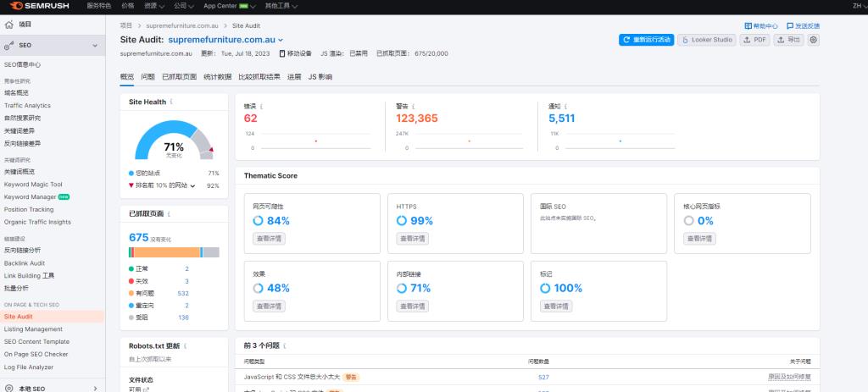Click 查看详情 under 内部链接

click(413, 306)
